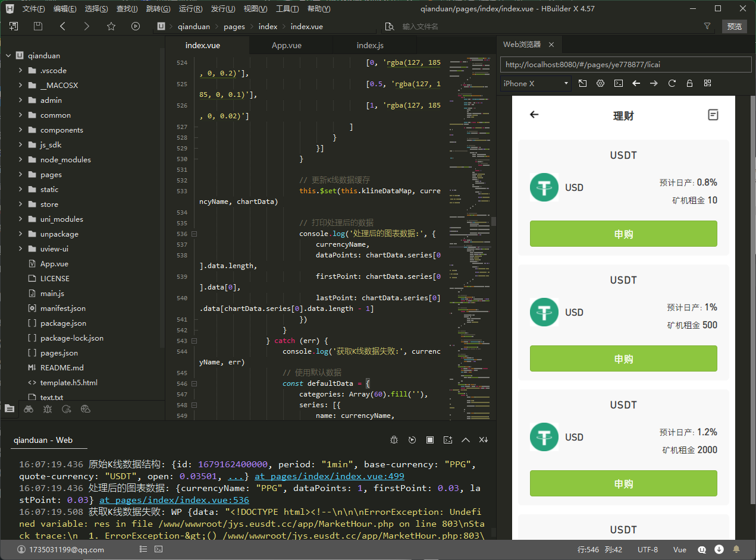Go back with the left chevron icon
This screenshot has height=560, width=756.
[x=62, y=26]
